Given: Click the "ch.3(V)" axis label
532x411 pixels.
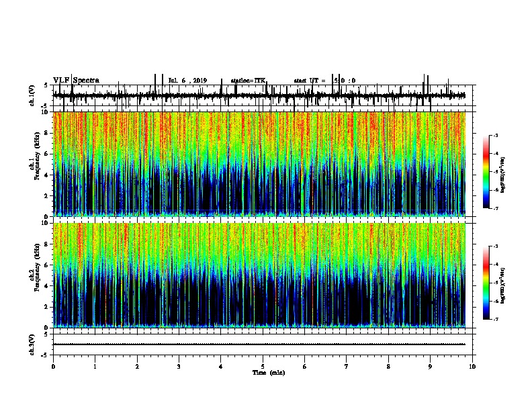Looking at the screenshot, I should coord(32,345).
